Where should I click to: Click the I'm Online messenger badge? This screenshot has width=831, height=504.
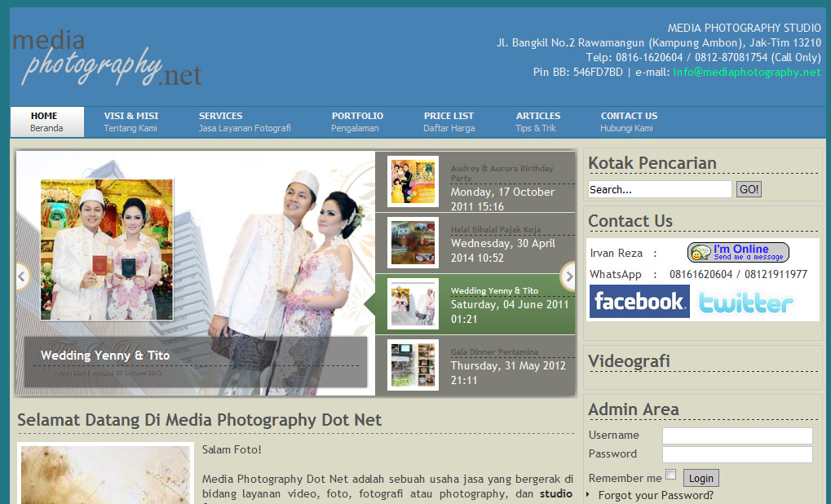[737, 252]
